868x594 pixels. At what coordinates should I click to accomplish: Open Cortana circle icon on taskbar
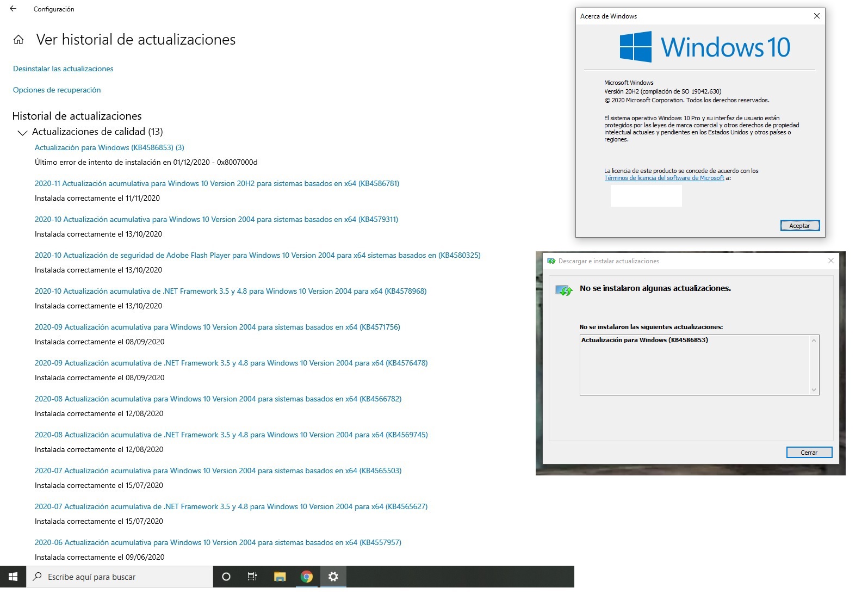(226, 577)
